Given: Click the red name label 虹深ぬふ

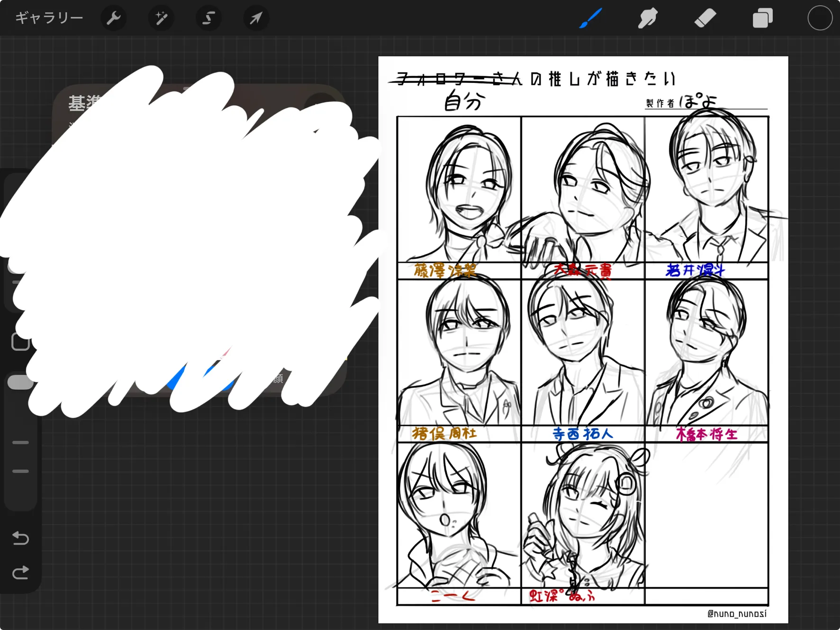Looking at the screenshot, I should click(562, 596).
